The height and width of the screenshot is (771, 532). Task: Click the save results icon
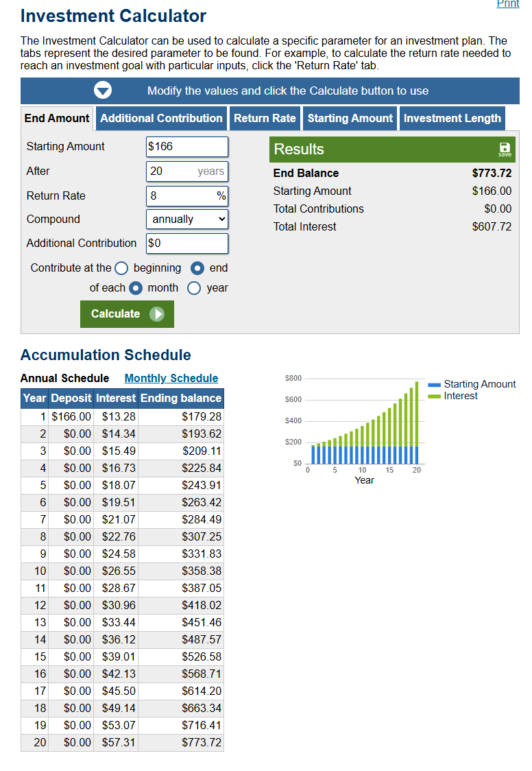(x=505, y=150)
